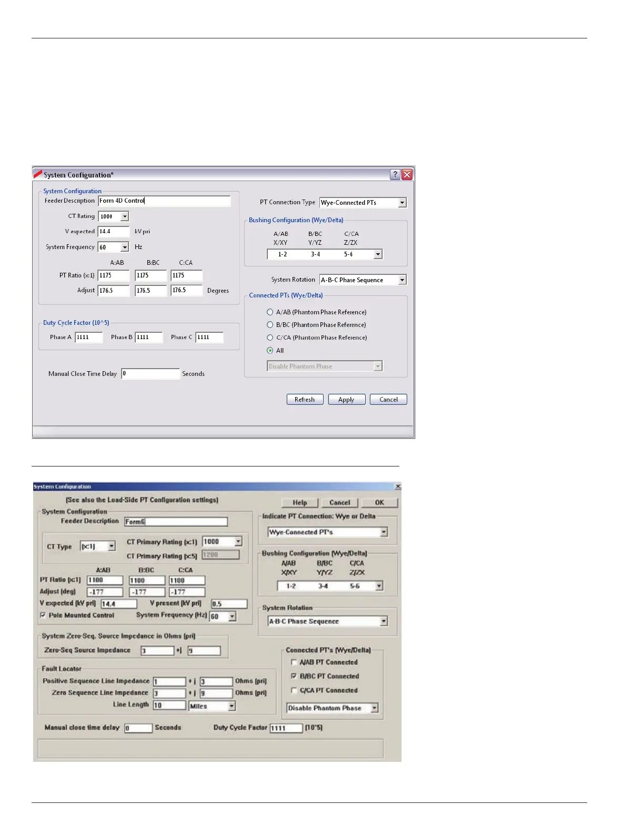Open Line Length Miles unit dropdown

click(x=232, y=706)
